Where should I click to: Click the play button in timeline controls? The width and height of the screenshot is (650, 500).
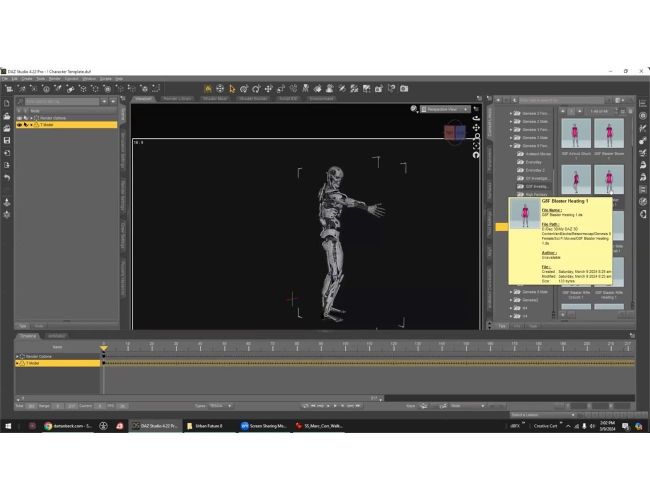(x=335, y=406)
